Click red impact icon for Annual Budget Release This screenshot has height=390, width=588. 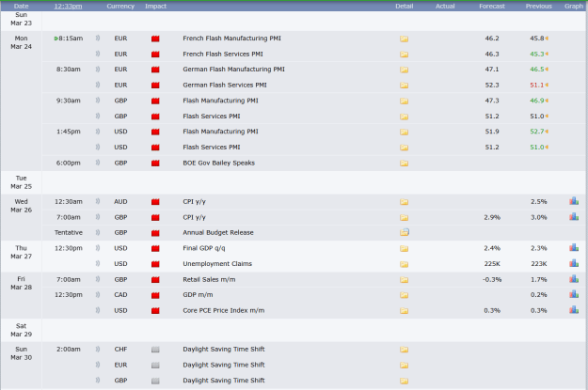point(155,233)
